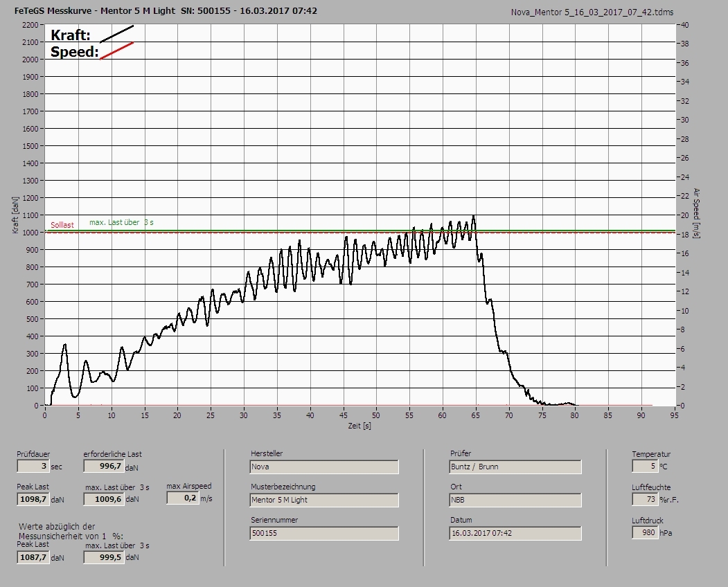Click the corrected max. Last value 999,5
728x587 pixels.
point(103,557)
